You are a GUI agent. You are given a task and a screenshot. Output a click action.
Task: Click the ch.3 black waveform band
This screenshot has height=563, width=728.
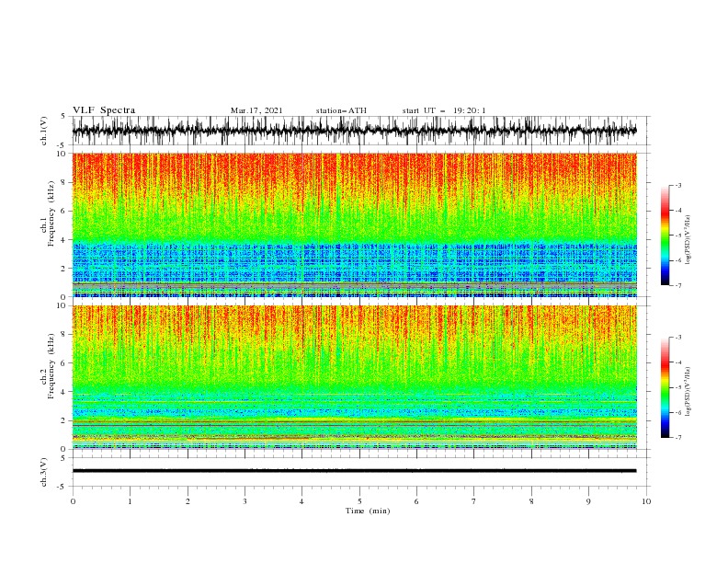pos(354,471)
